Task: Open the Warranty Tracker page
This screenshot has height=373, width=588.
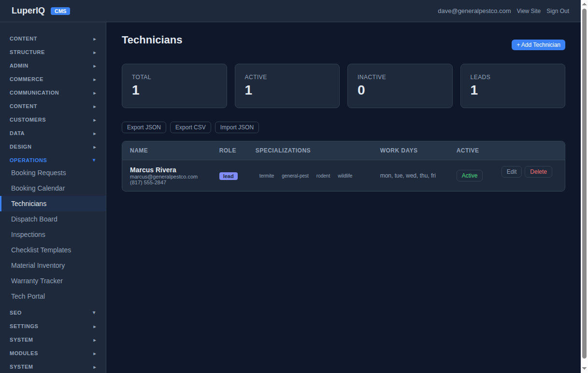Action: tap(37, 281)
